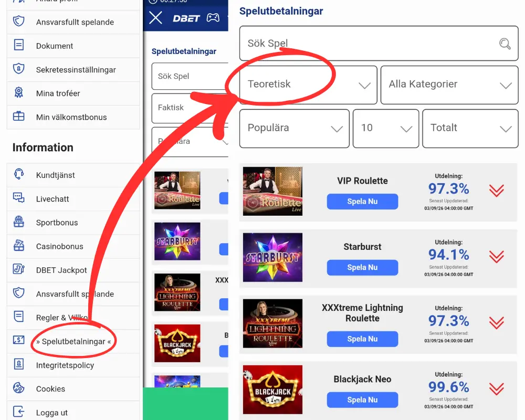Open Integritetspolicy menu item
This screenshot has height=420, width=525.
click(73, 365)
